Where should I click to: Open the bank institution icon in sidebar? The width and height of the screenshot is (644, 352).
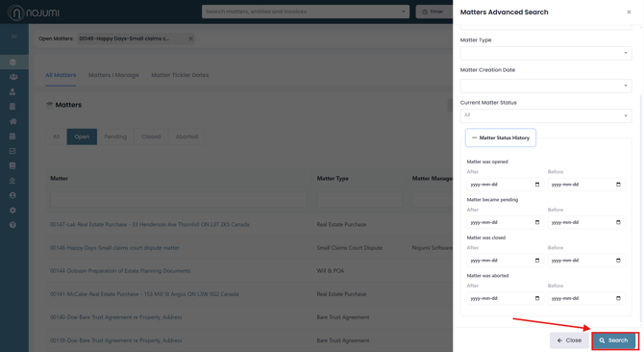click(x=12, y=180)
